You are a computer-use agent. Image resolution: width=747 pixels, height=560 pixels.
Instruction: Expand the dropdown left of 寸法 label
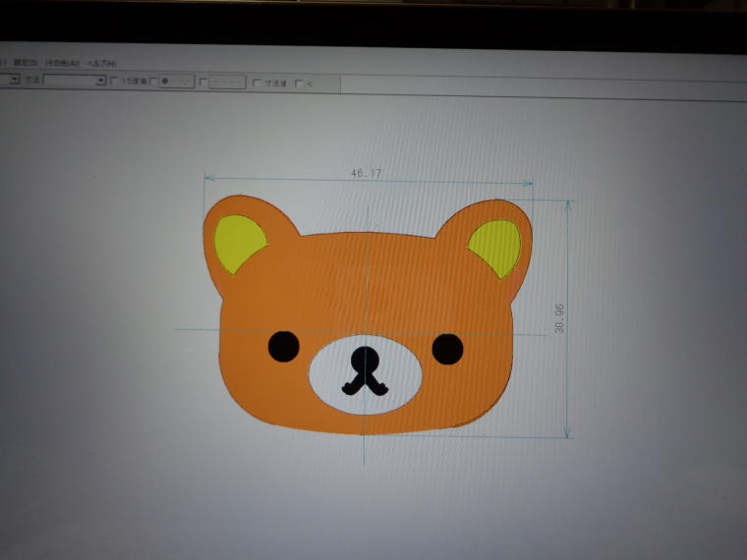point(14,79)
